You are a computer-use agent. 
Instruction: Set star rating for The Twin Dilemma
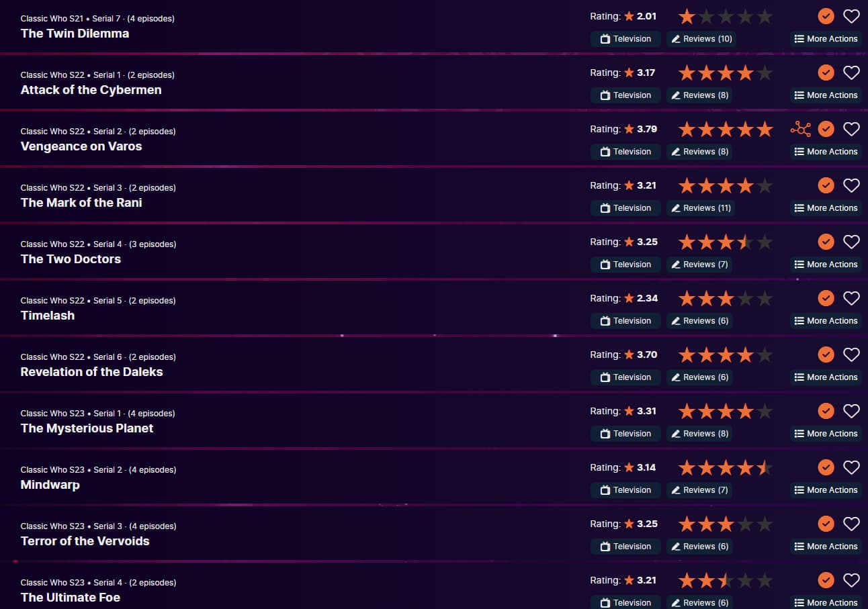(726, 16)
